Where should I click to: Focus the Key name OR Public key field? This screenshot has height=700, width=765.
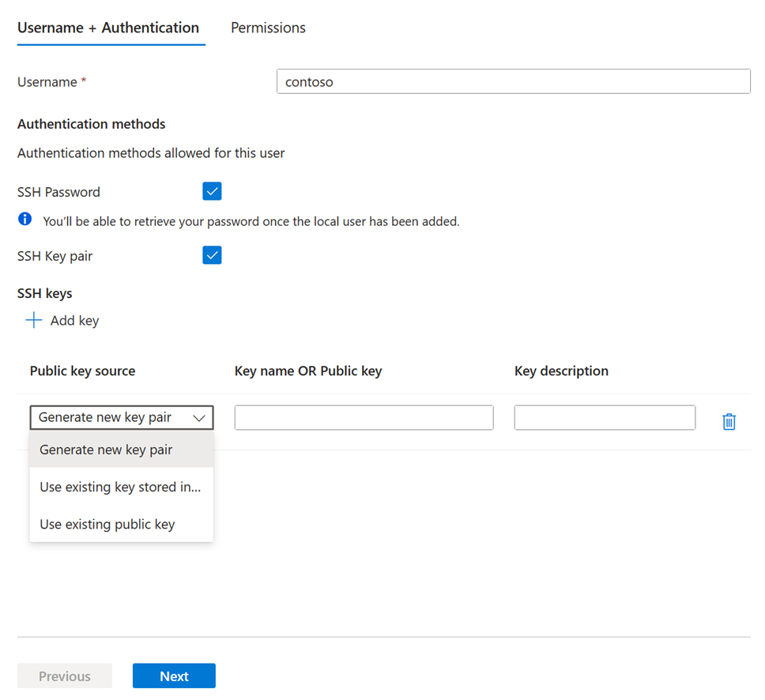pos(364,417)
